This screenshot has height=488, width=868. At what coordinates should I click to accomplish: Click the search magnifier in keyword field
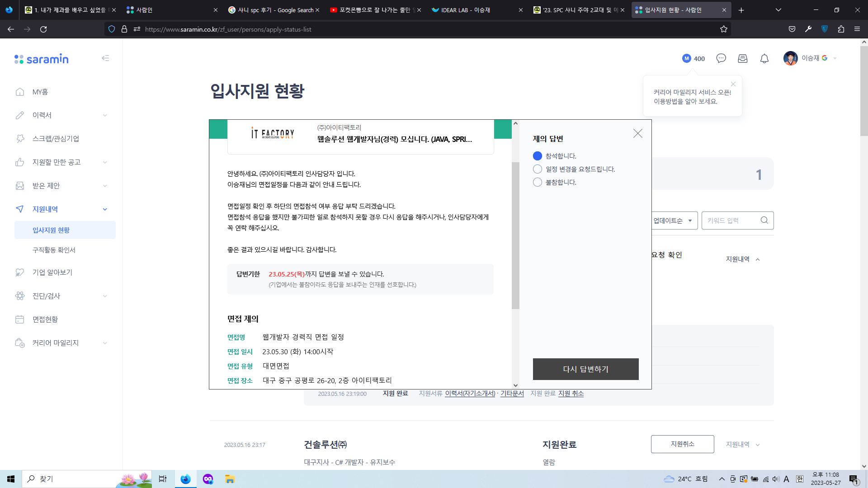click(764, 220)
